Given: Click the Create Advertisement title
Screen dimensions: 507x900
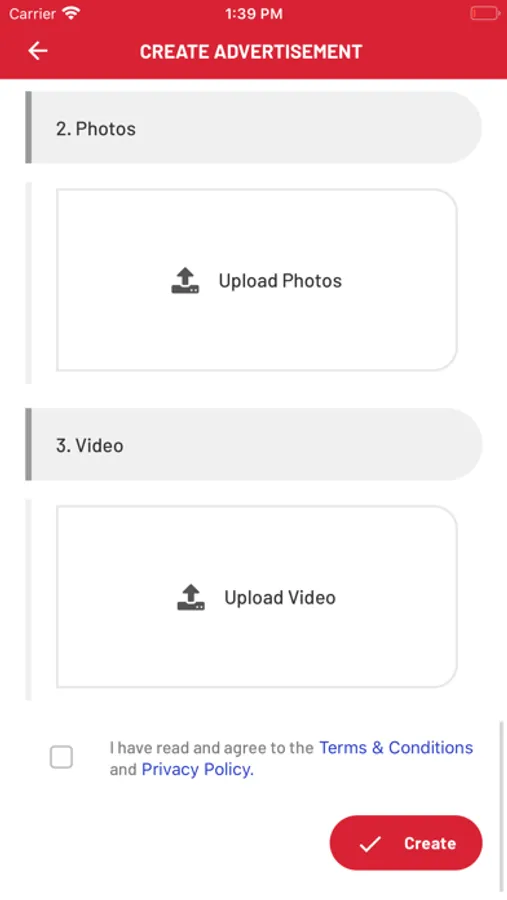Looking at the screenshot, I should 251,52.
